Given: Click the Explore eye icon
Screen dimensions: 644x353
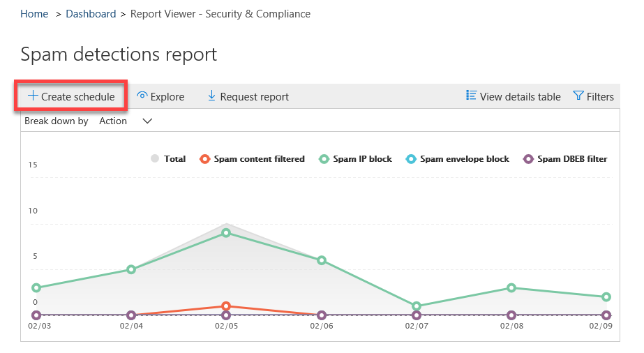Looking at the screenshot, I should 142,96.
